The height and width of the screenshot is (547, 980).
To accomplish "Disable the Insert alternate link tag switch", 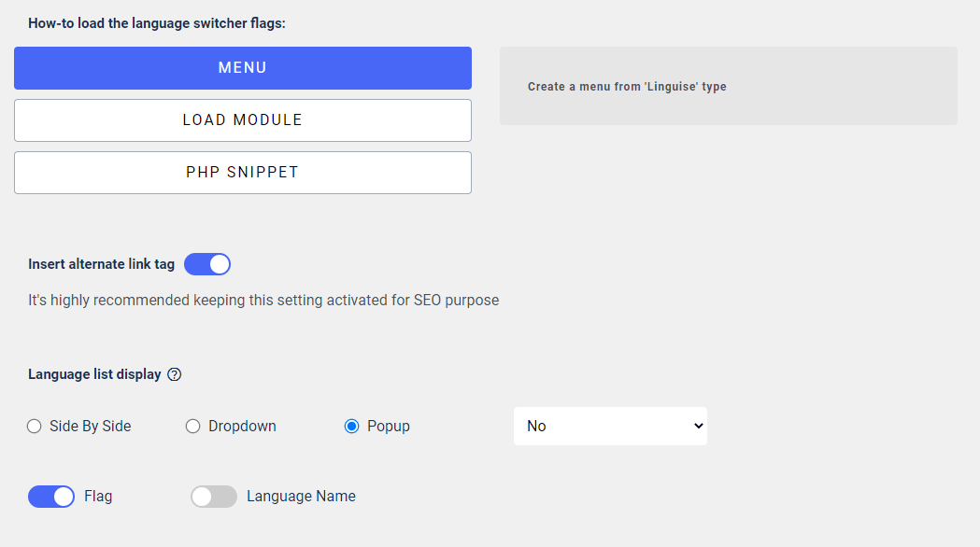I will [207, 264].
